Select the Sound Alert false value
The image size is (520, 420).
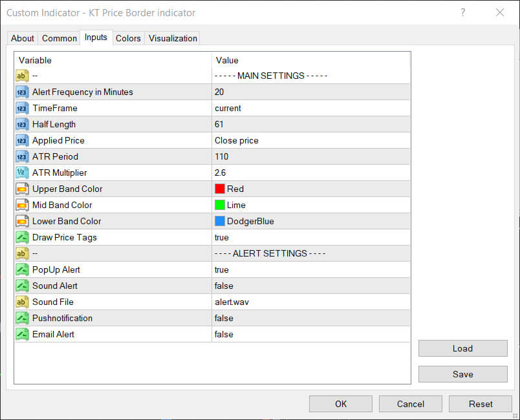[224, 286]
